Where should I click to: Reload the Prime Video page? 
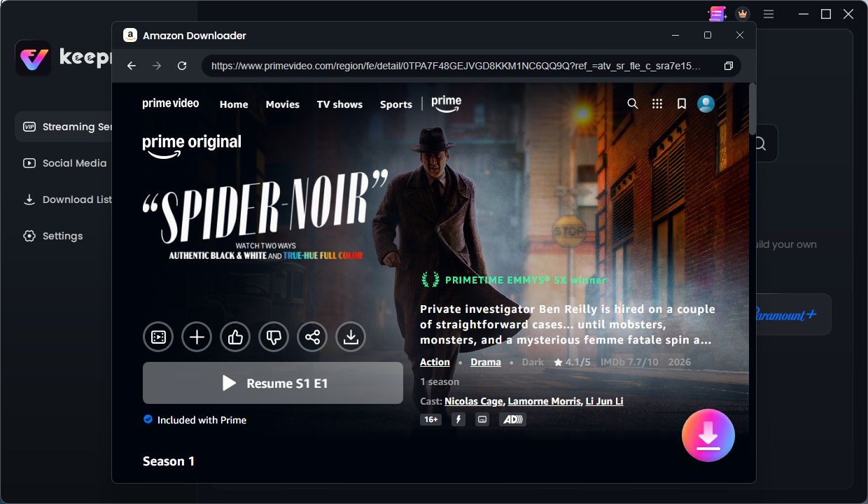coord(182,66)
